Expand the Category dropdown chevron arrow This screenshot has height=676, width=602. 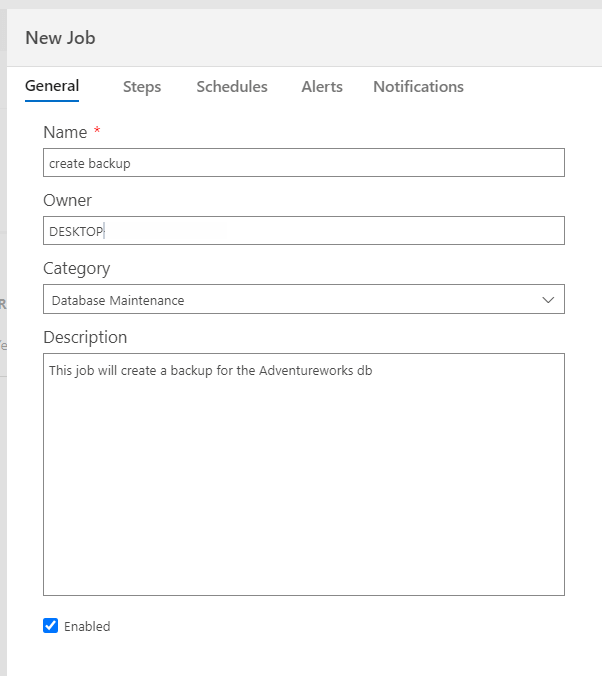[548, 300]
